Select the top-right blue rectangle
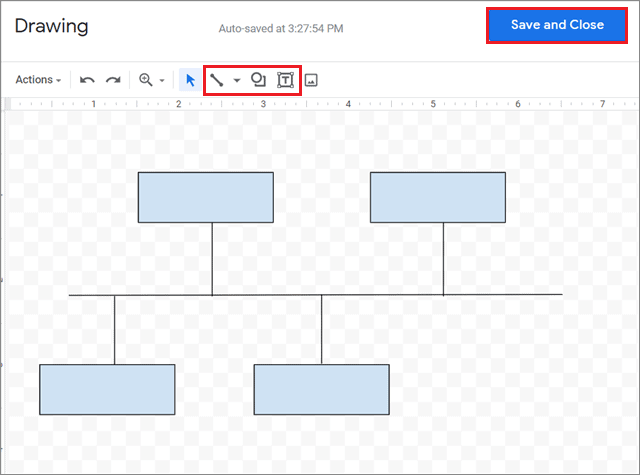The height and width of the screenshot is (475, 640). point(437,197)
